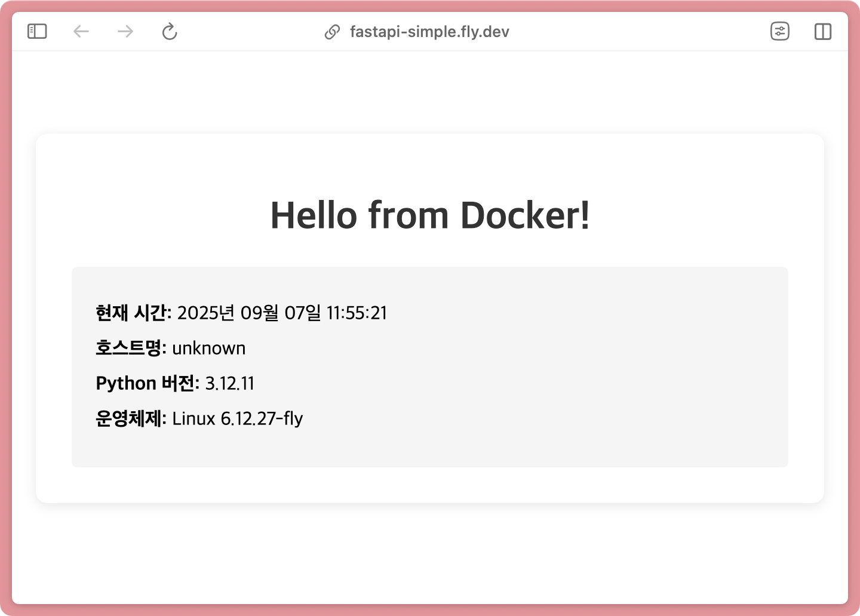
Task: Open the split view icon
Action: pos(823,31)
